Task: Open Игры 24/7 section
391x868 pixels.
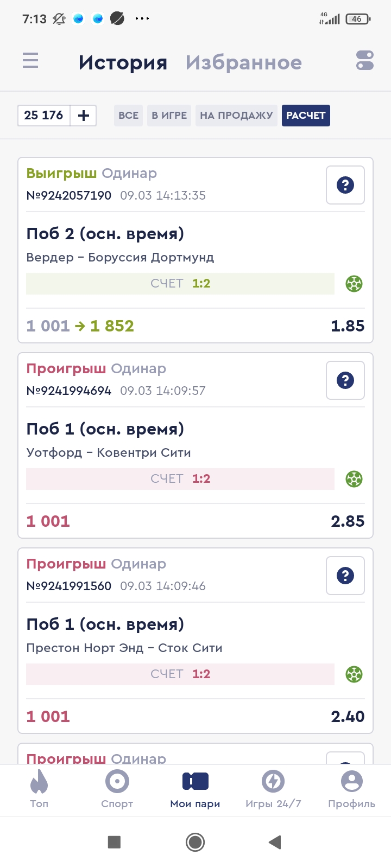Action: [273, 789]
